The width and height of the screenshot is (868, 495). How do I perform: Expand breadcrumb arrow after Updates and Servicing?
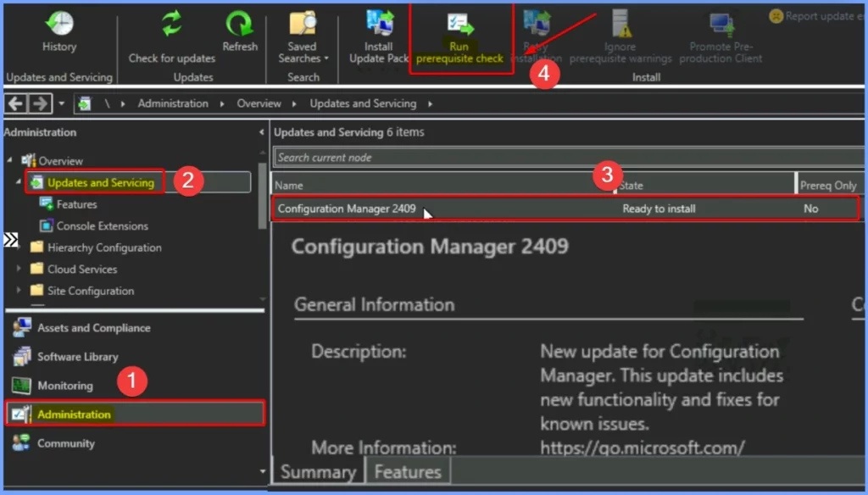point(430,103)
